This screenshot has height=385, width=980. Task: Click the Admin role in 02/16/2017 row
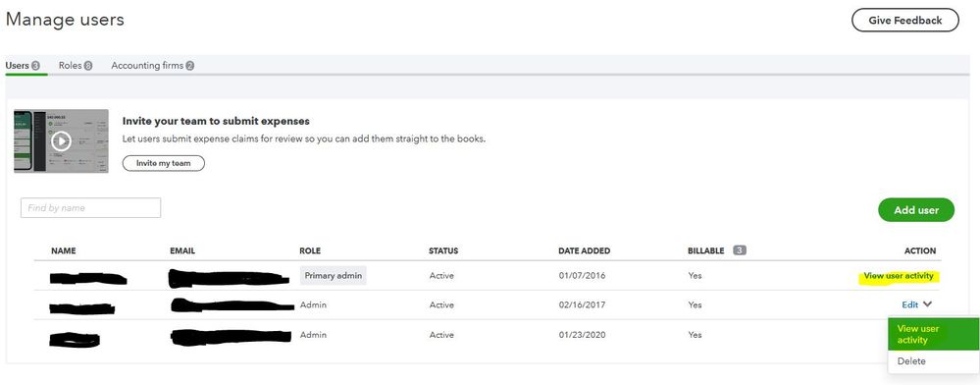(x=313, y=304)
